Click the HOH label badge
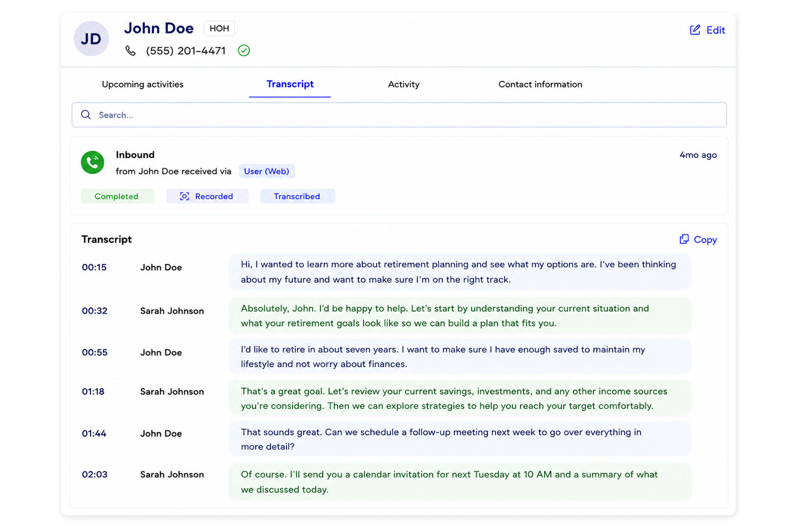 [x=219, y=28]
